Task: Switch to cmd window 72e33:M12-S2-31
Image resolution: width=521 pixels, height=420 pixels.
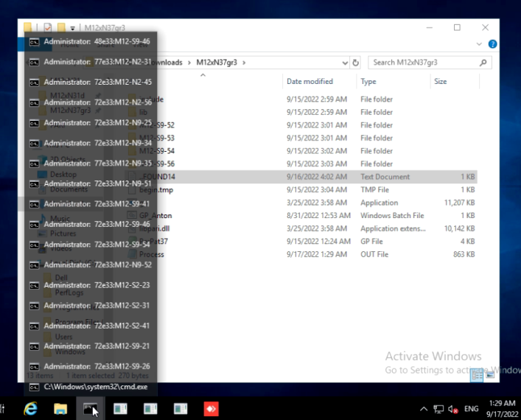Action: pyautogui.click(x=91, y=306)
